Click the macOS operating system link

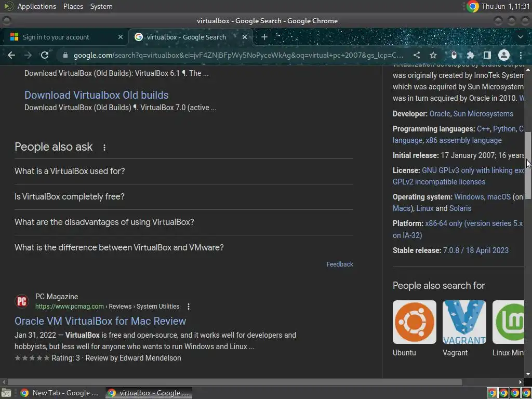[x=499, y=197]
